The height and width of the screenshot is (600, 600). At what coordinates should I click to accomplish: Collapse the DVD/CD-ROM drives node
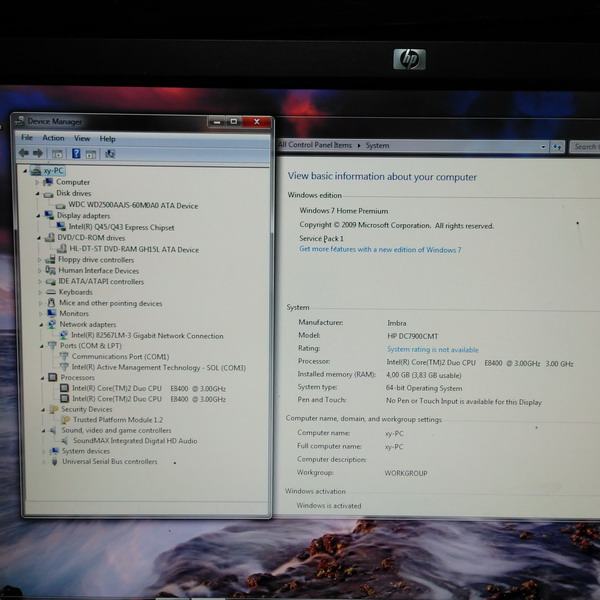[39, 238]
